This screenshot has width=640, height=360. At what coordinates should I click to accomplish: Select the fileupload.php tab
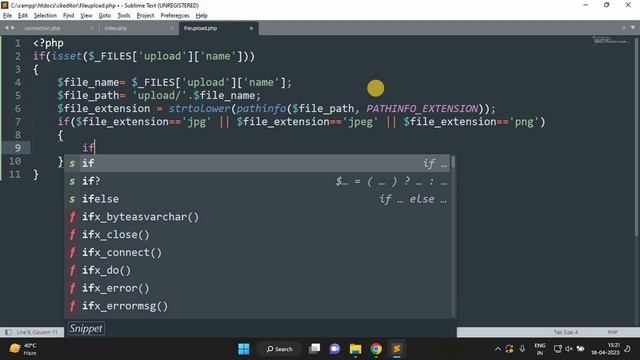pyautogui.click(x=200, y=28)
